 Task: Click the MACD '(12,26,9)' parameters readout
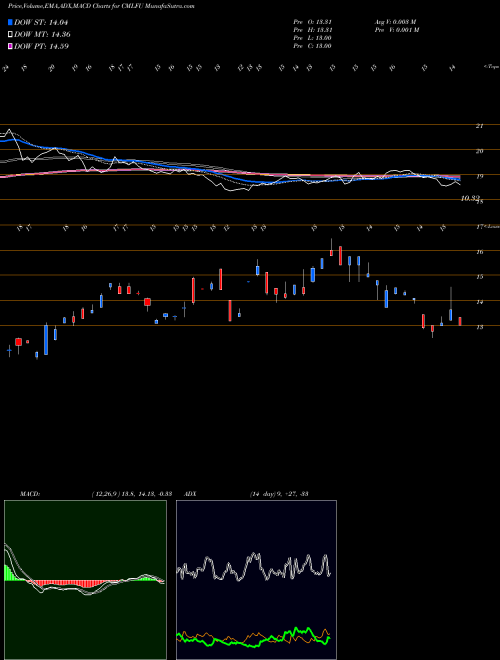click(131, 494)
